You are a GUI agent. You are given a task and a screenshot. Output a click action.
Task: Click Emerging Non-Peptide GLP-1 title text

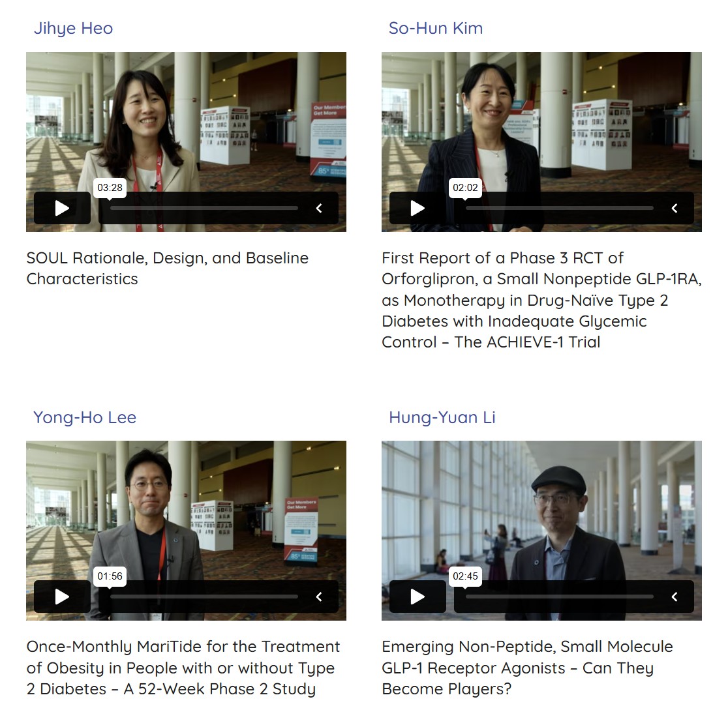(x=528, y=668)
